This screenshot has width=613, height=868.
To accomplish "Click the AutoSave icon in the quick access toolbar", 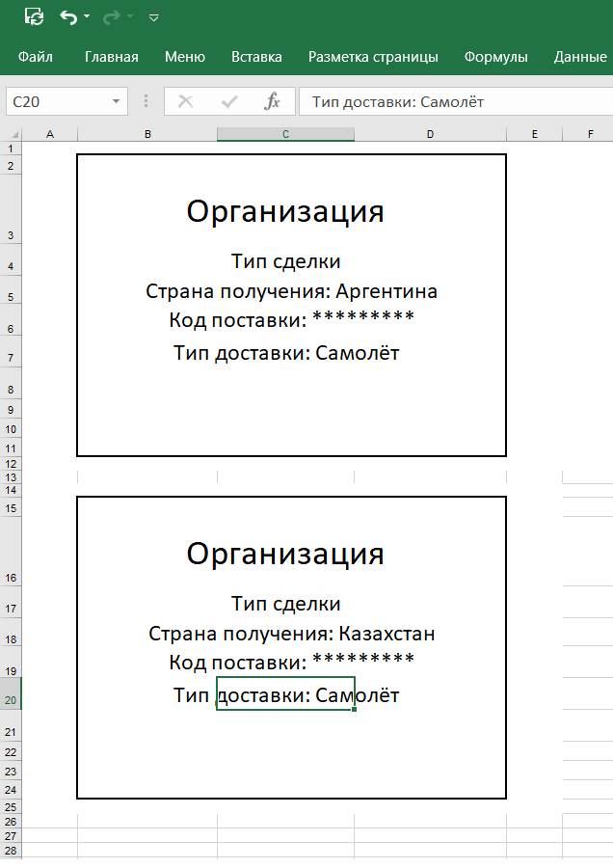I will [x=34, y=16].
